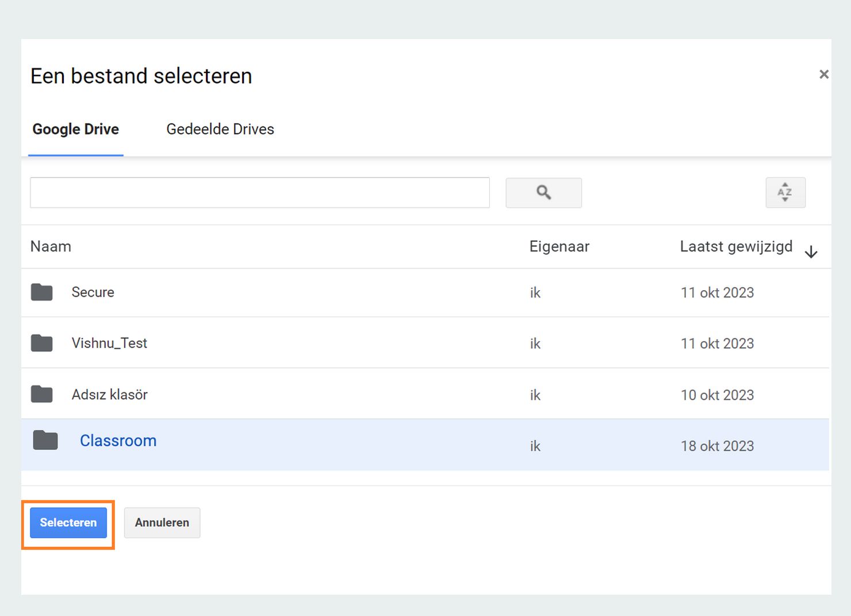Focus the file search input field

click(260, 192)
